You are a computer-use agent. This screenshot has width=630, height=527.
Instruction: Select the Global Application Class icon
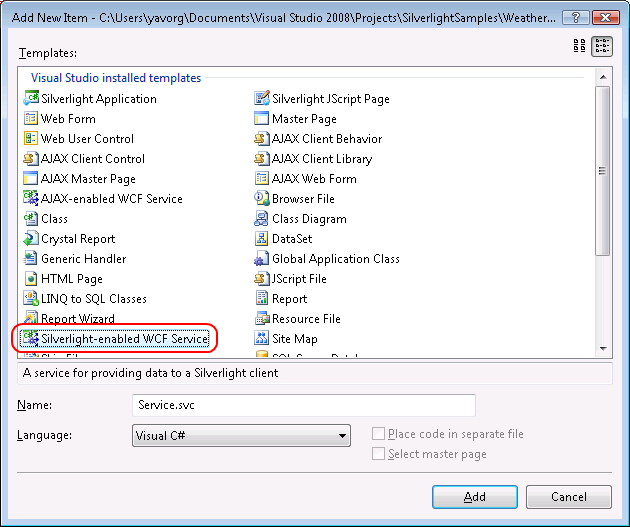262,259
